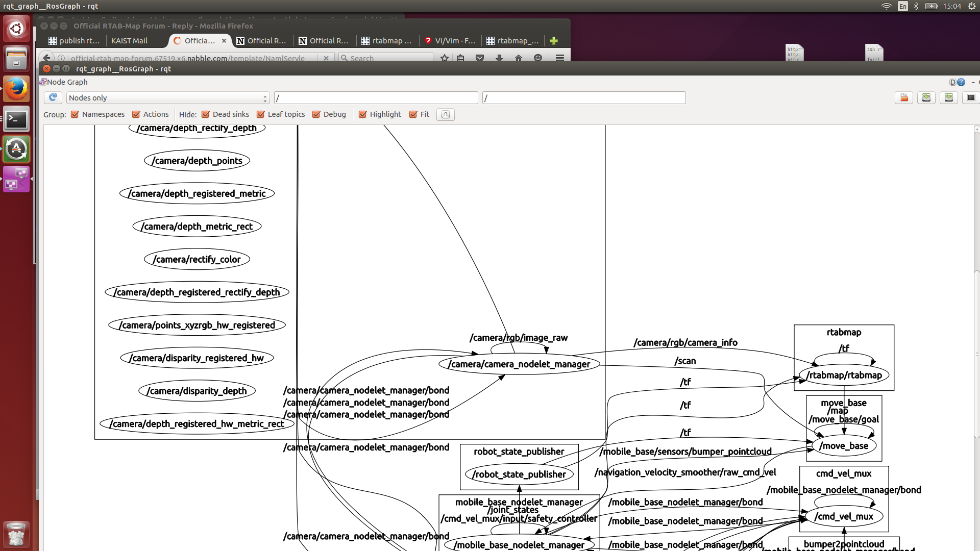Click the refresh ROS graph button
The height and width of the screenshot is (551, 980).
53,97
